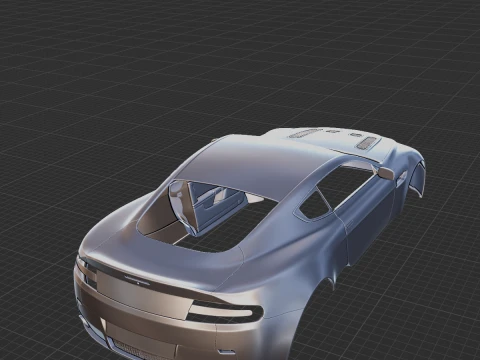Select the front wheel arch
Screen dimensions: 480x360
417,178
